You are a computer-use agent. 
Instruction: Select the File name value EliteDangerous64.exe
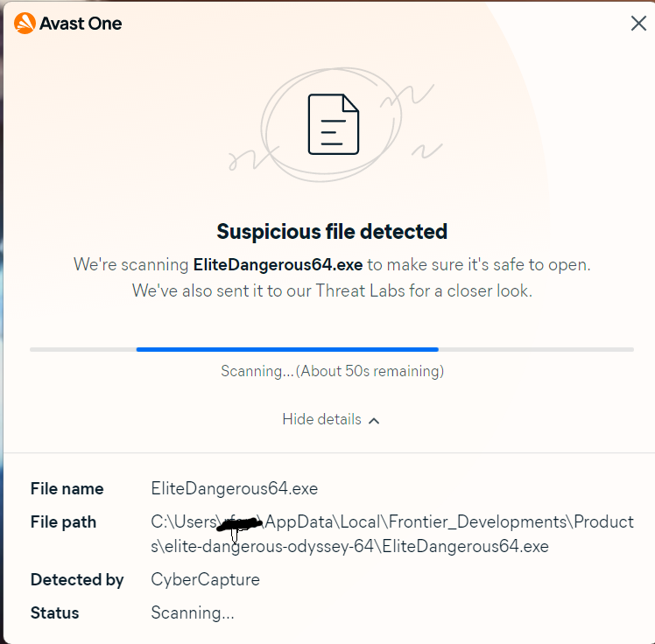point(235,488)
